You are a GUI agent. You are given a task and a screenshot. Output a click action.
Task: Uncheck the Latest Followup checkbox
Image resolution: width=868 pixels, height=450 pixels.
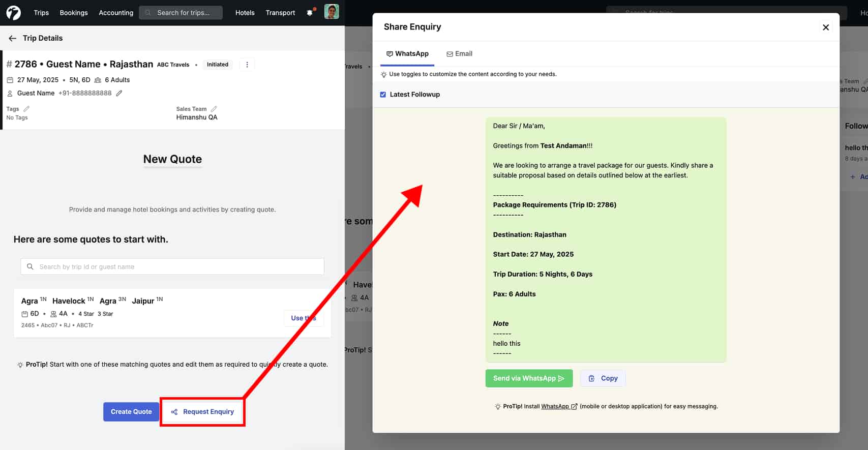coord(383,95)
